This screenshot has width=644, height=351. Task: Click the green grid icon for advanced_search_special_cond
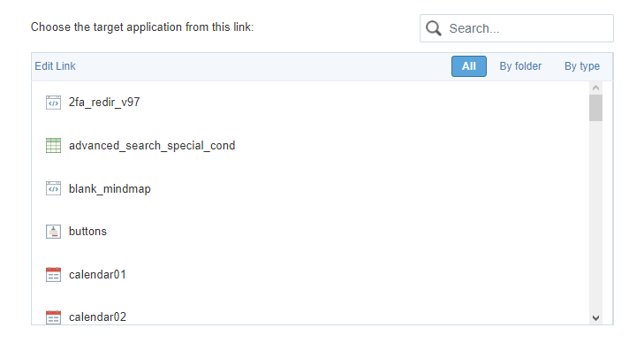[53, 146]
